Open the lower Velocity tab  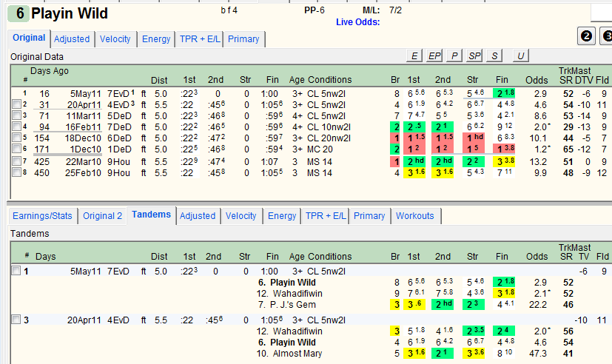pos(241,216)
